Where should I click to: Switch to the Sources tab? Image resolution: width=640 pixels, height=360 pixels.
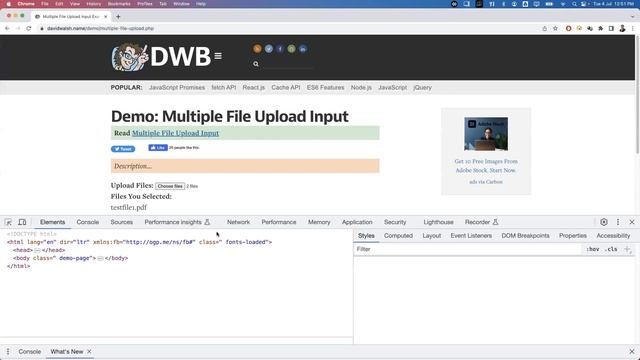pos(122,222)
